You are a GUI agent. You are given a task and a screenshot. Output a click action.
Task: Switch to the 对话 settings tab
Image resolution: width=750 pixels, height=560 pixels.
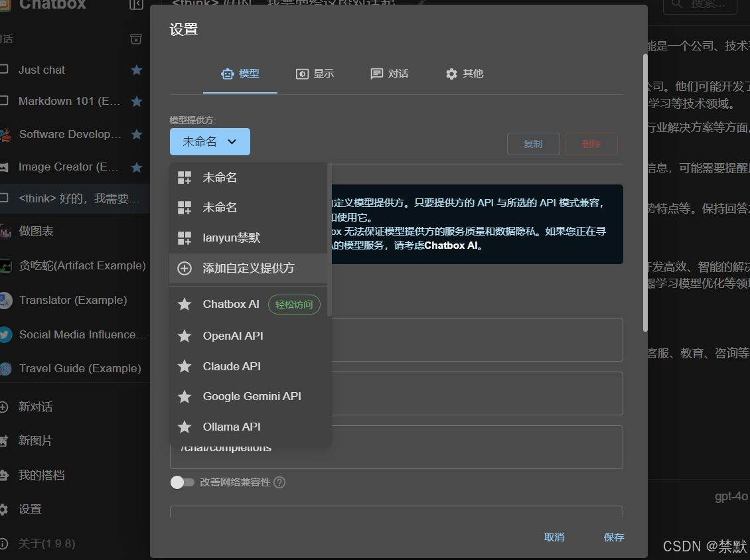pos(390,74)
